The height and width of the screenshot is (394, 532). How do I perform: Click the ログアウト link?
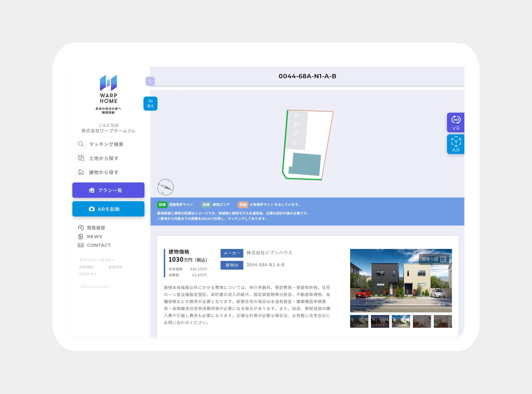pos(88,274)
